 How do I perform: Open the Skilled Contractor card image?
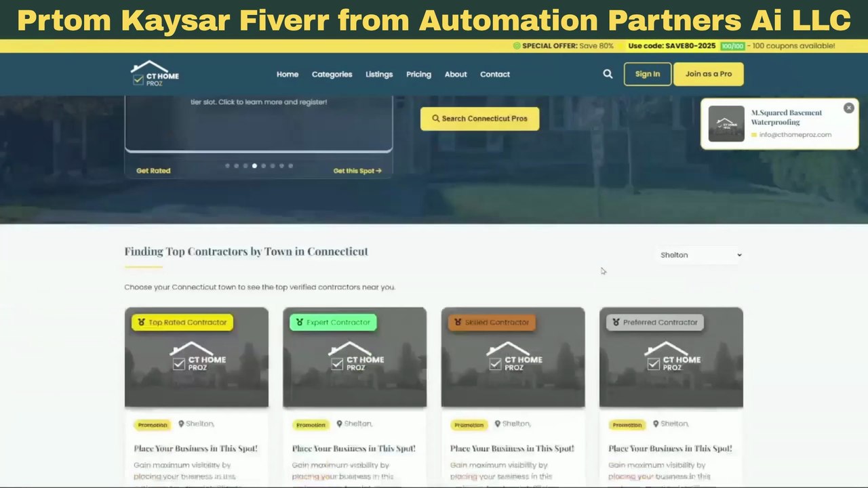tap(513, 358)
